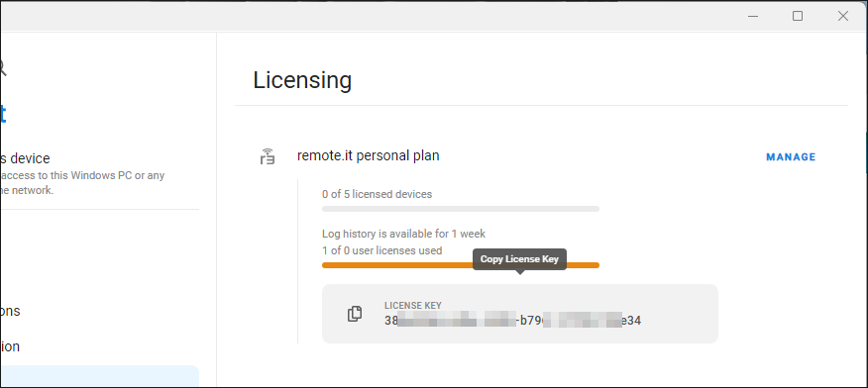Image resolution: width=868 pixels, height=388 pixels.
Task: Click the Copy License Key tooltip
Action: 519,259
